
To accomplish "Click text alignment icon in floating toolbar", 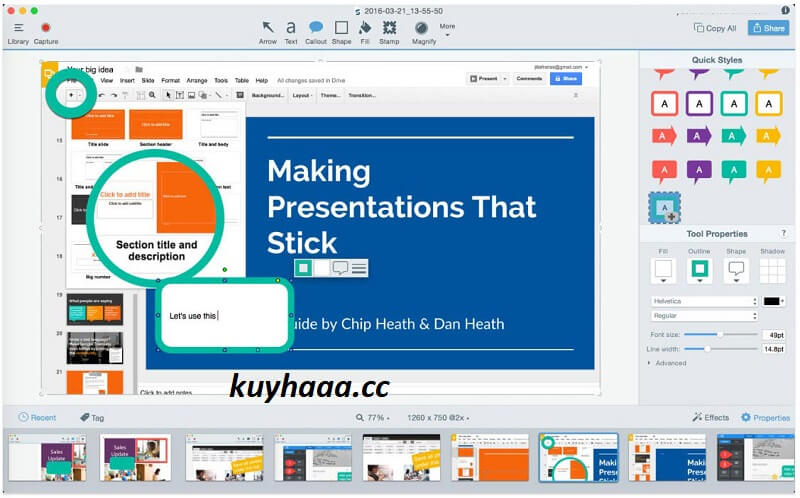I will [359, 268].
